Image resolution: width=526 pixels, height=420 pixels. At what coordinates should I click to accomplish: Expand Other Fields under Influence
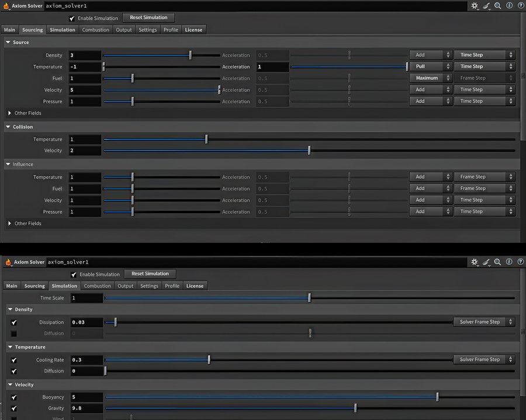click(9, 223)
